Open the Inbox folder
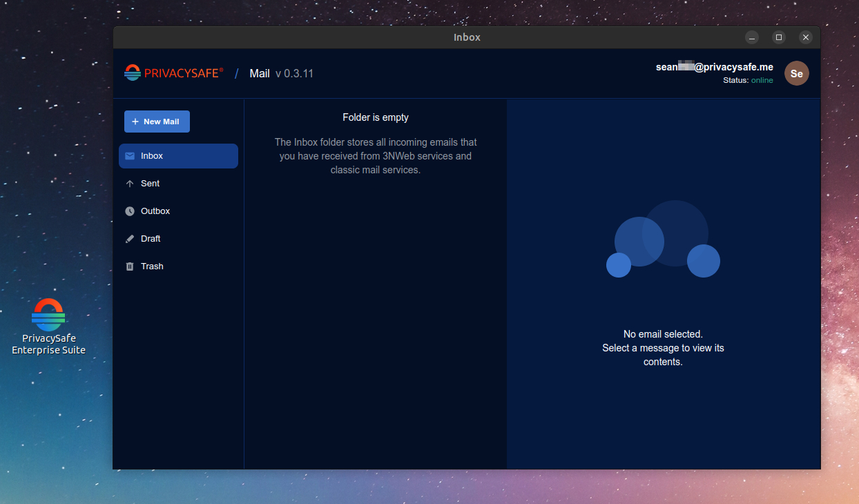 pyautogui.click(x=178, y=156)
